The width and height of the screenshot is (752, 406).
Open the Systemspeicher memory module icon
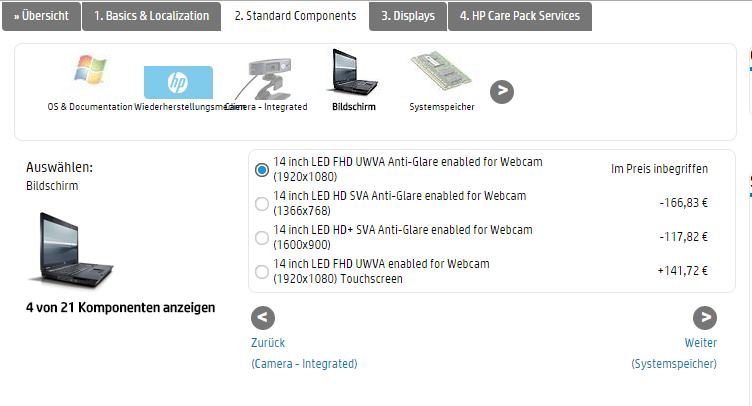[442, 71]
